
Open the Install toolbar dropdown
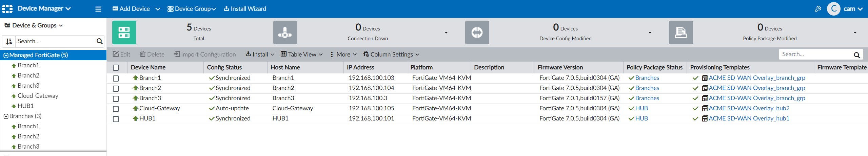(260, 54)
